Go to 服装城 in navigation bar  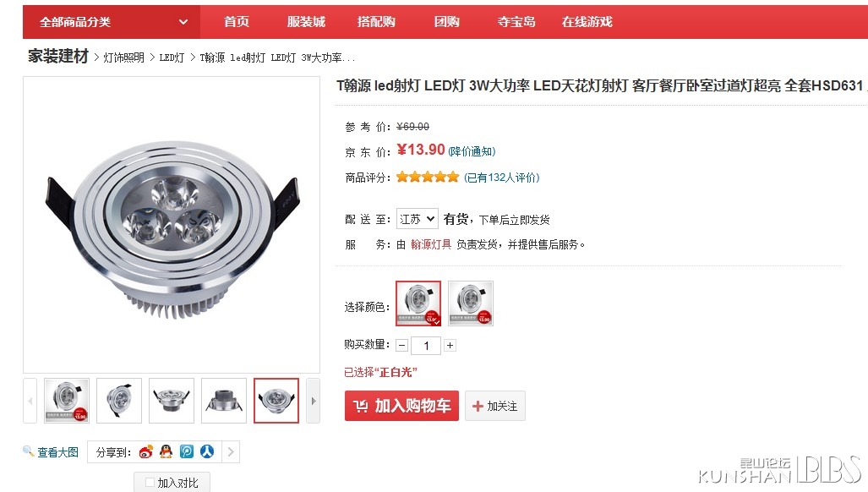pos(306,22)
